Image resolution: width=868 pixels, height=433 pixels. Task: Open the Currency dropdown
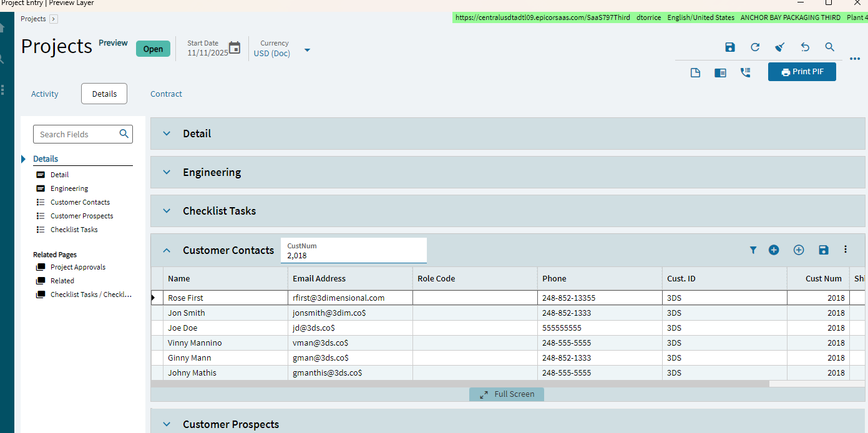[307, 50]
